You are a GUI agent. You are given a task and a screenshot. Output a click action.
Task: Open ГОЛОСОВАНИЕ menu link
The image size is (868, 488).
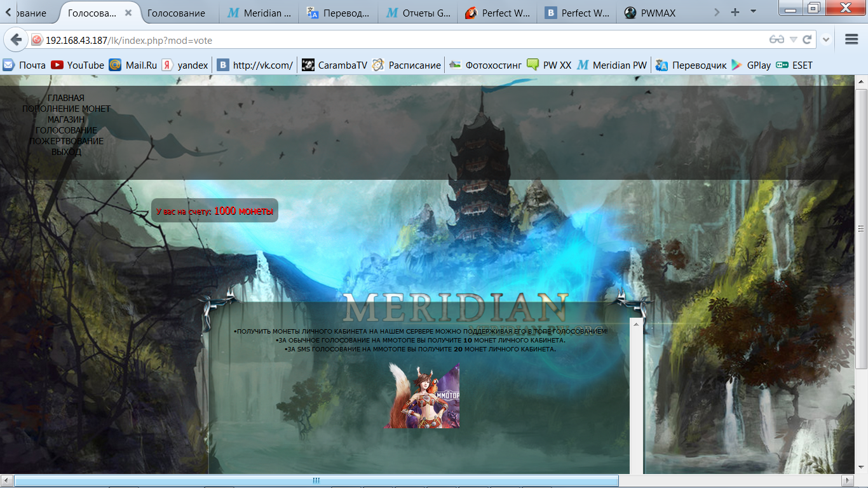(66, 130)
